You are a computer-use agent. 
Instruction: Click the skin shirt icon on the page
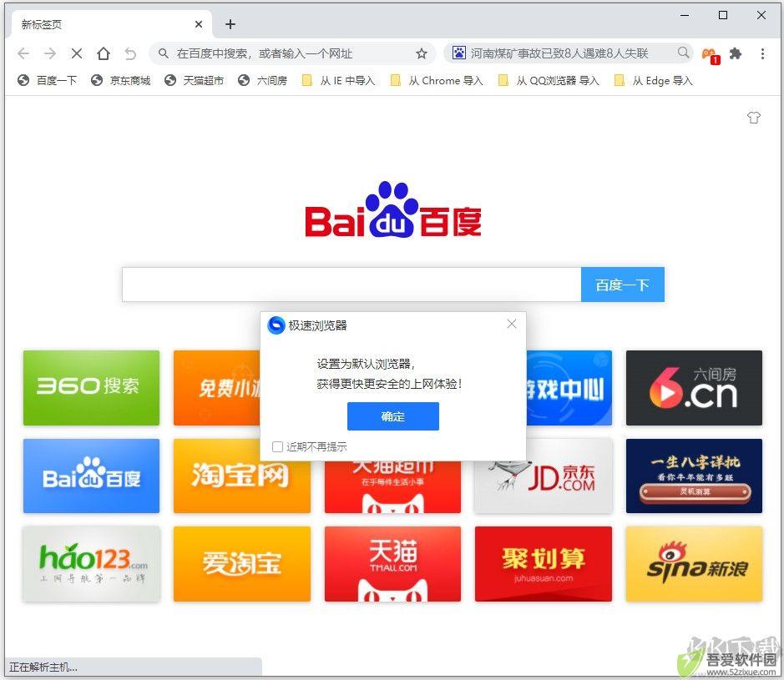click(x=753, y=118)
